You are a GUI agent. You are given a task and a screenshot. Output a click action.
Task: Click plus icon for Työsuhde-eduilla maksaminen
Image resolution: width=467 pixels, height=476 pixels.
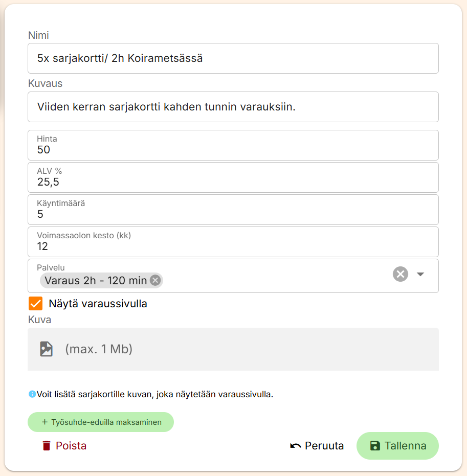(45, 422)
